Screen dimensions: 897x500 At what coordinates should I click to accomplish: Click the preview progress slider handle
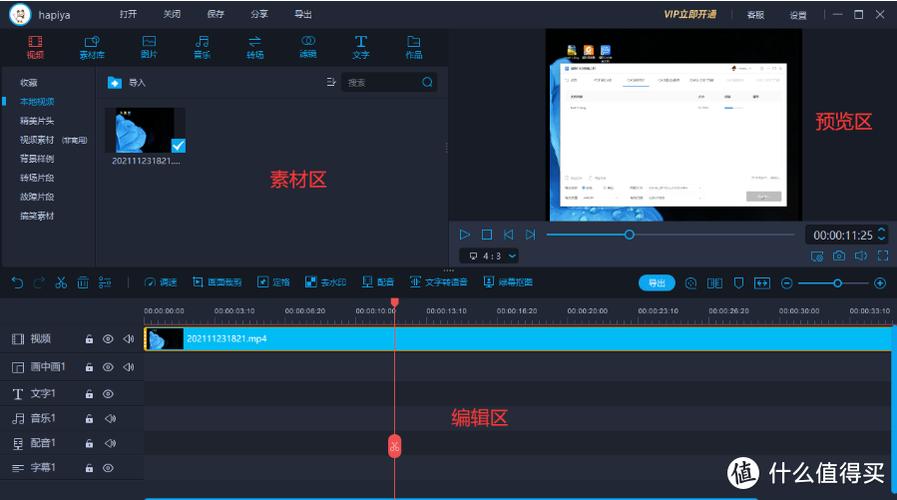click(629, 235)
